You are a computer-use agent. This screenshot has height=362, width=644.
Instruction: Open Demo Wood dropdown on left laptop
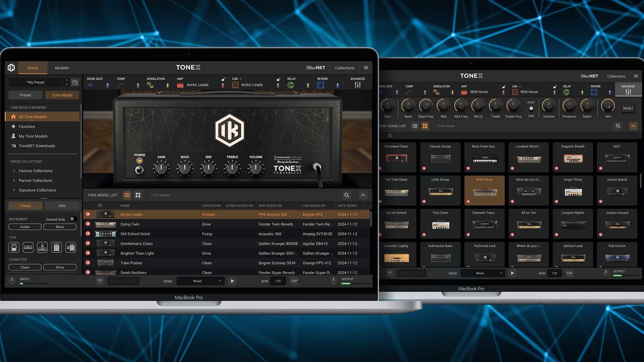201,281
